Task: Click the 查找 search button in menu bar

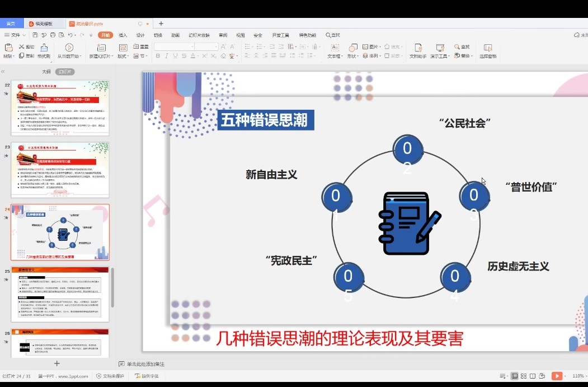Action: coord(333,35)
